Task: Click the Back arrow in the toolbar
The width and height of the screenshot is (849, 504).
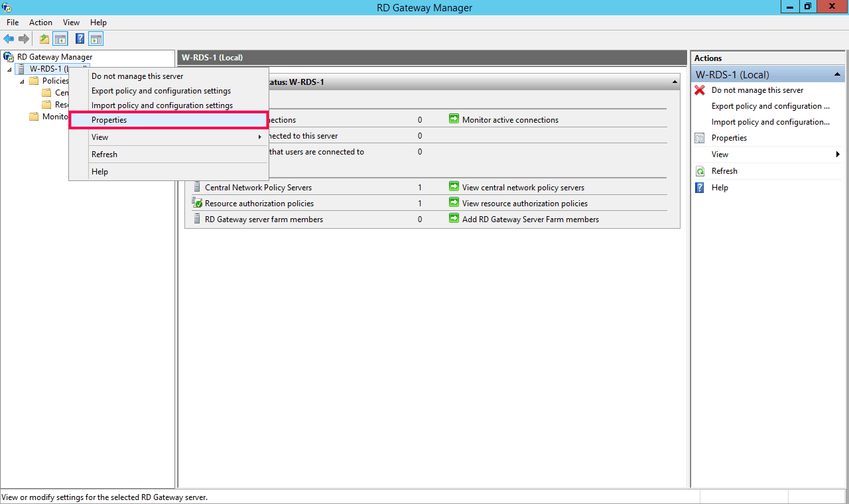Action: 9,39
